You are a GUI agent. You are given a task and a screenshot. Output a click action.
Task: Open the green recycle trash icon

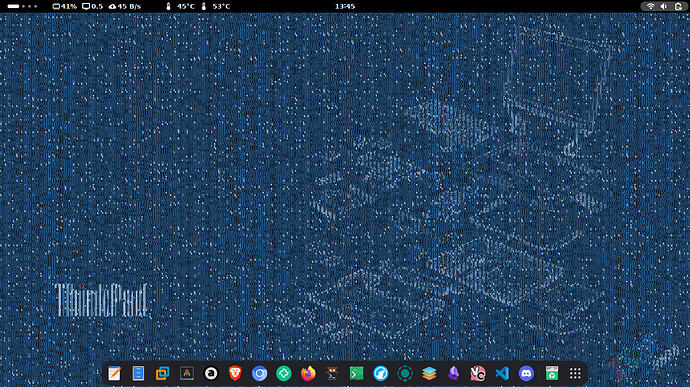click(x=552, y=373)
